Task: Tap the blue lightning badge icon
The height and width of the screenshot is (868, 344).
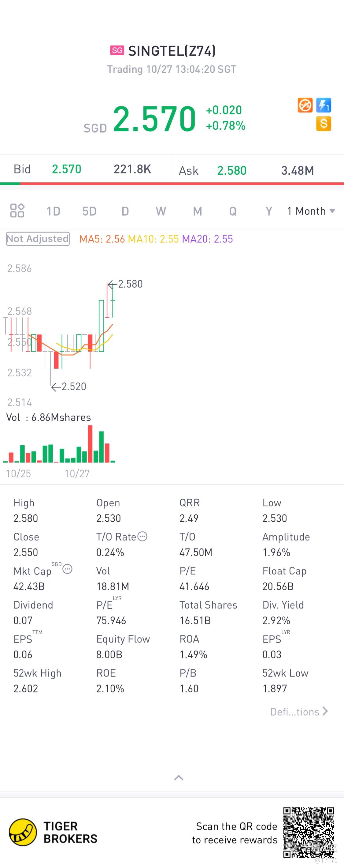Action: [324, 105]
